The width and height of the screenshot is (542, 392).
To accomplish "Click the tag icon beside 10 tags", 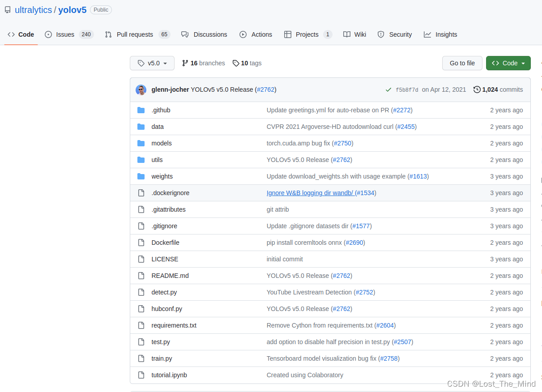I will click(236, 63).
